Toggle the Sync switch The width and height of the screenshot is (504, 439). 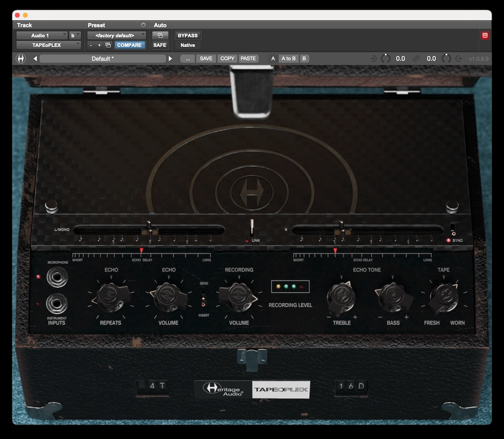point(453,229)
